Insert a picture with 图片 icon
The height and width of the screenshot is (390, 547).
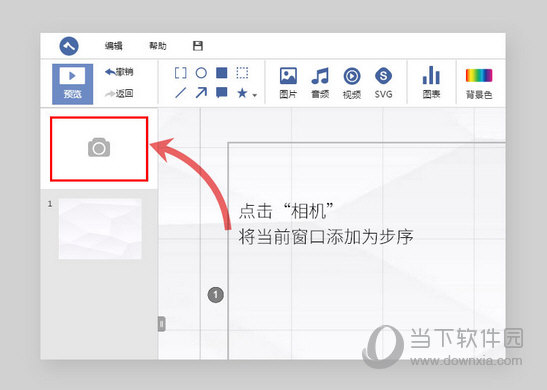coord(288,83)
